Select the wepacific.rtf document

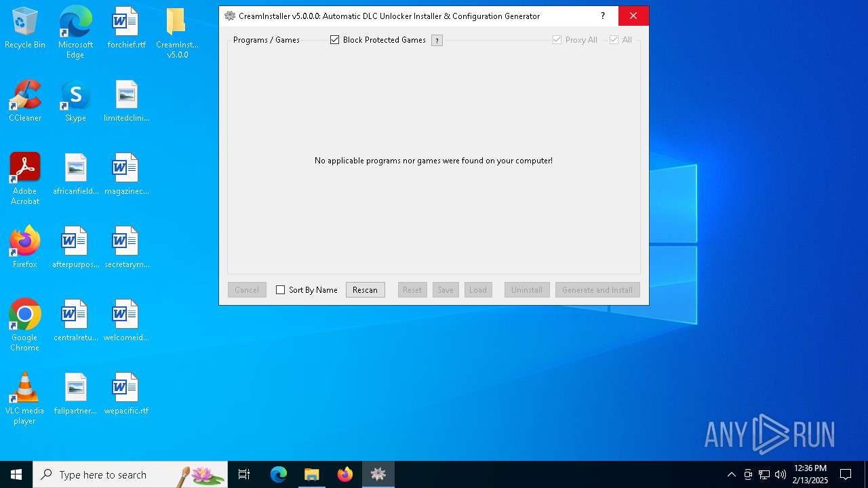[x=126, y=394]
